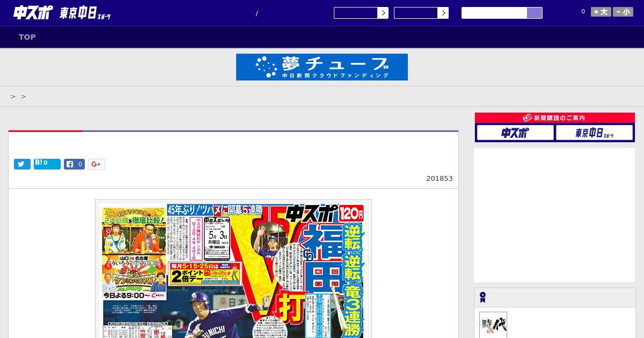644x338 pixels.
Task: Decrease font size with −小 button
Action: [x=623, y=12]
